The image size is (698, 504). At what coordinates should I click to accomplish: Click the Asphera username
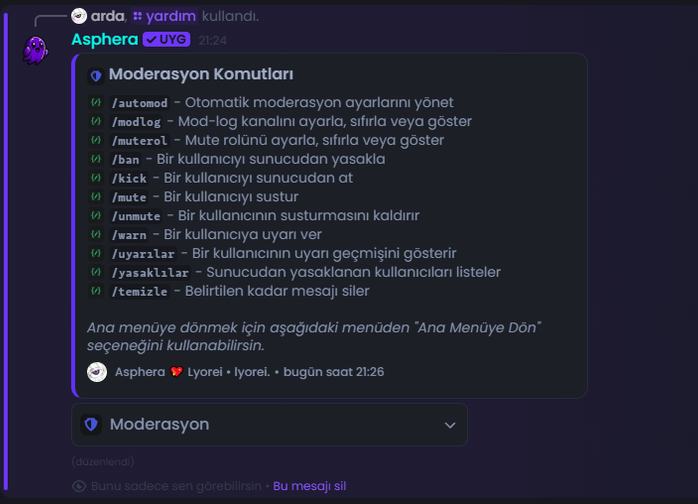pyautogui.click(x=105, y=40)
